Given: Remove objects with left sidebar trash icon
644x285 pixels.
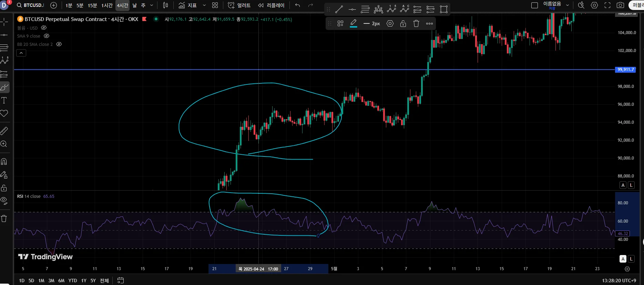Looking at the screenshot, I should (4, 218).
